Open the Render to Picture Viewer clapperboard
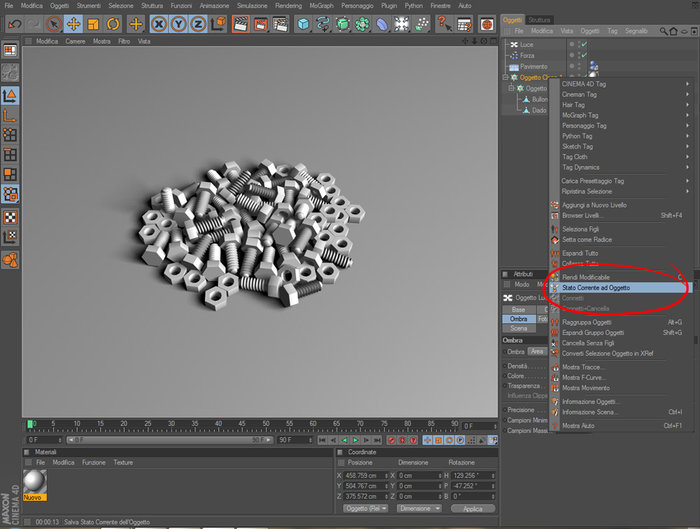The height and width of the screenshot is (529, 700). point(261,24)
